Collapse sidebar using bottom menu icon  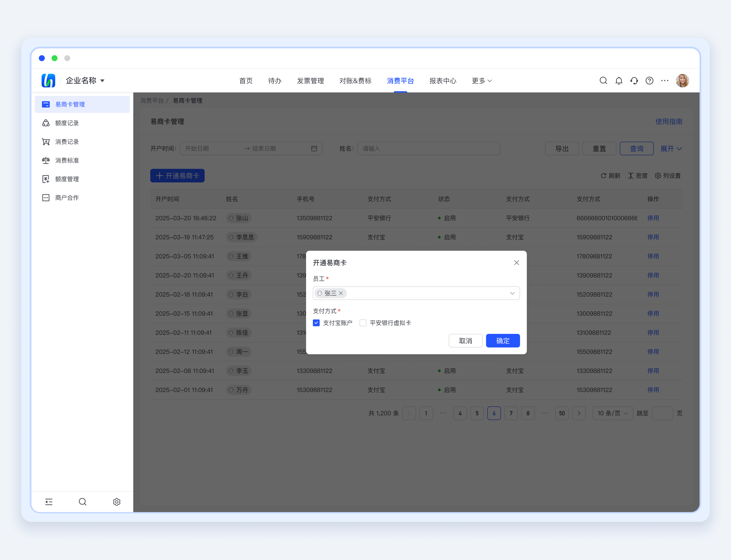click(49, 502)
